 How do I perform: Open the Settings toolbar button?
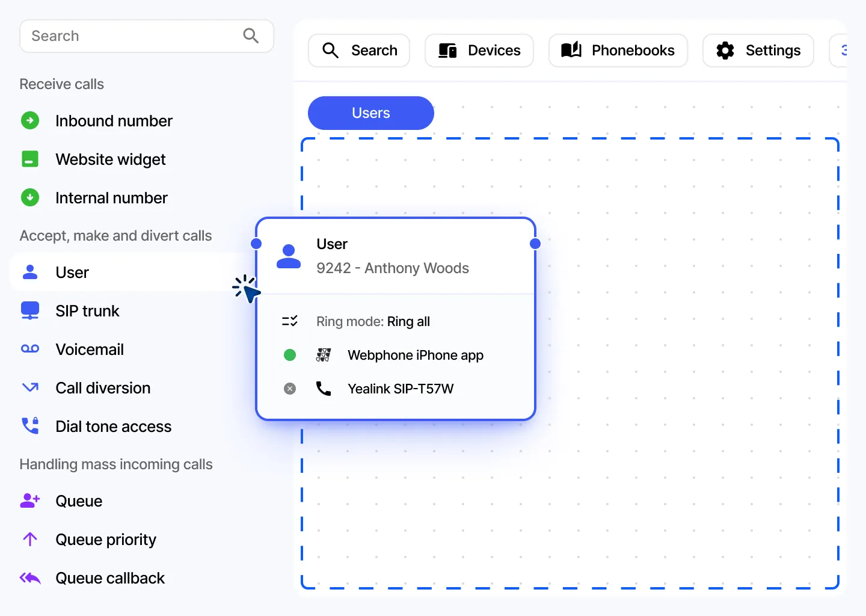coord(758,51)
